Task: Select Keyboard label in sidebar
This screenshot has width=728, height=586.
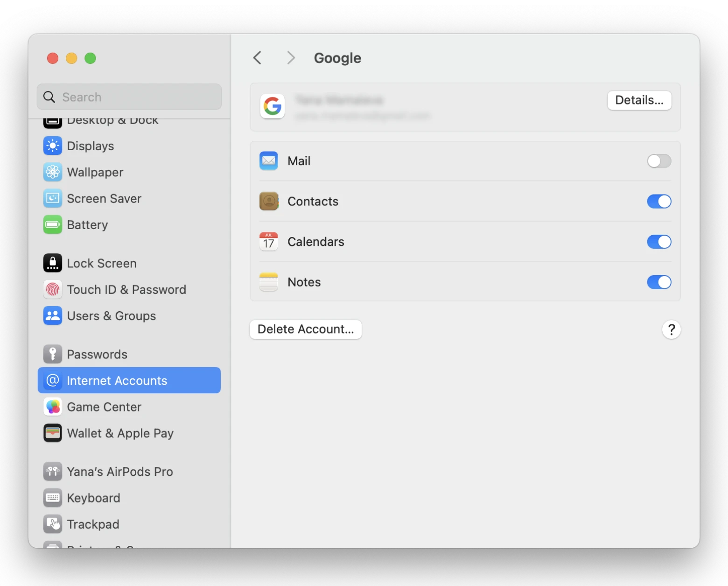Action: [93, 498]
